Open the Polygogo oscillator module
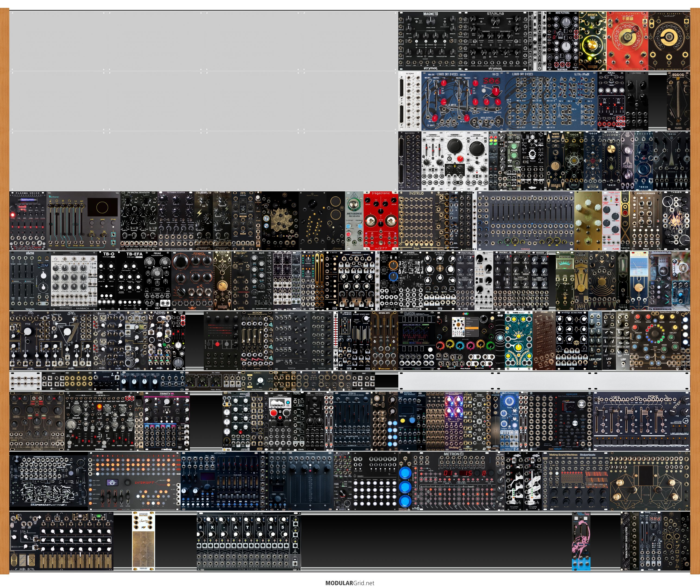The height and width of the screenshot is (588, 700). 83,221
